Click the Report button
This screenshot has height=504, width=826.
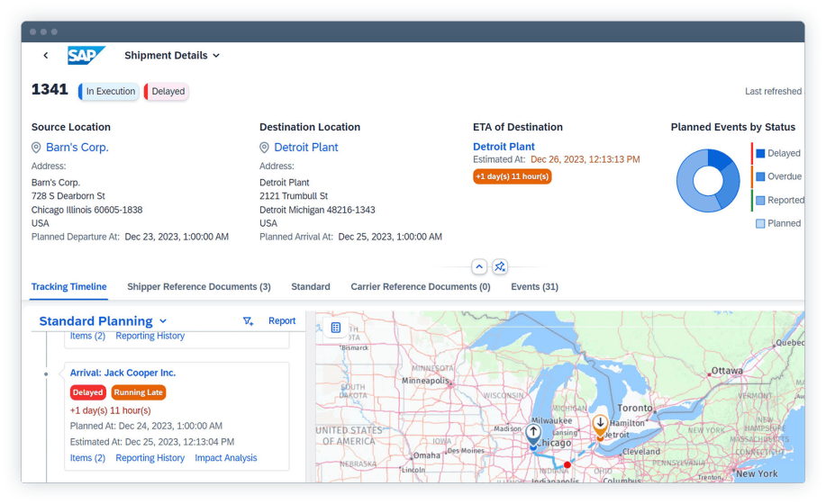(282, 321)
